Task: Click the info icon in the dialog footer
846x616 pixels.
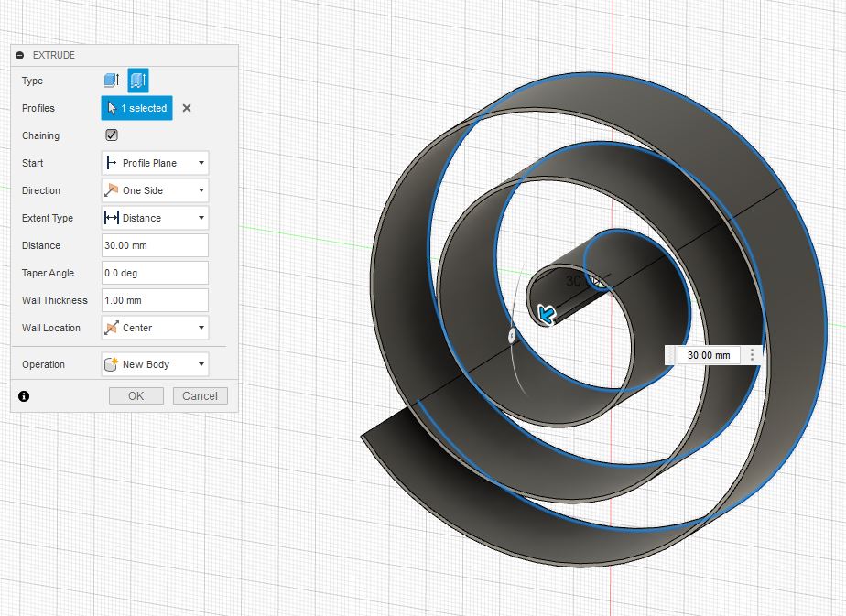Action: [24, 396]
